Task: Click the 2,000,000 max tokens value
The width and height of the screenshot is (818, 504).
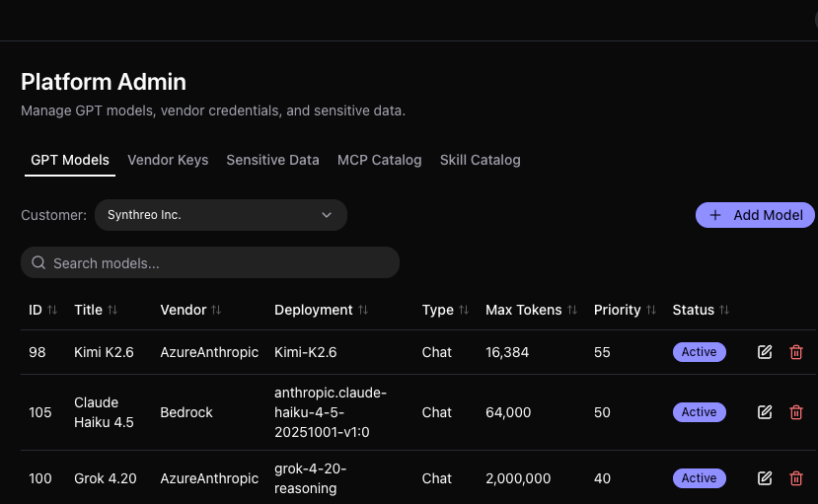Action: coord(518,478)
